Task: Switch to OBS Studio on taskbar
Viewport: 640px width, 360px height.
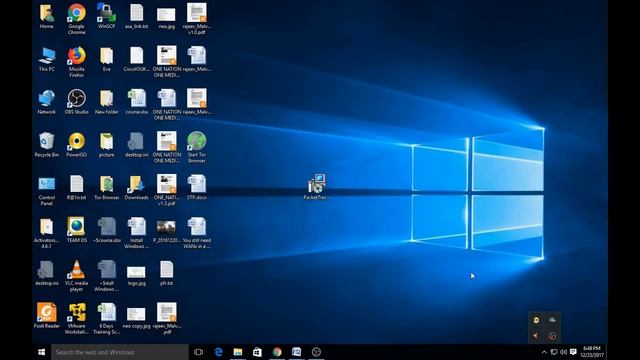Action: tap(316, 352)
